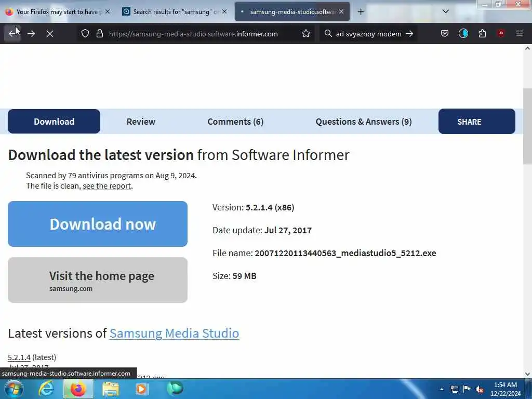View site security padlock details
Viewport: 532px width, 399px height.
[100, 34]
